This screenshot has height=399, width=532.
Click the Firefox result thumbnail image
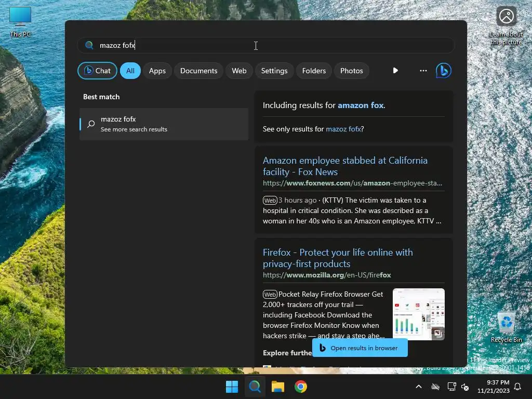[x=418, y=314]
